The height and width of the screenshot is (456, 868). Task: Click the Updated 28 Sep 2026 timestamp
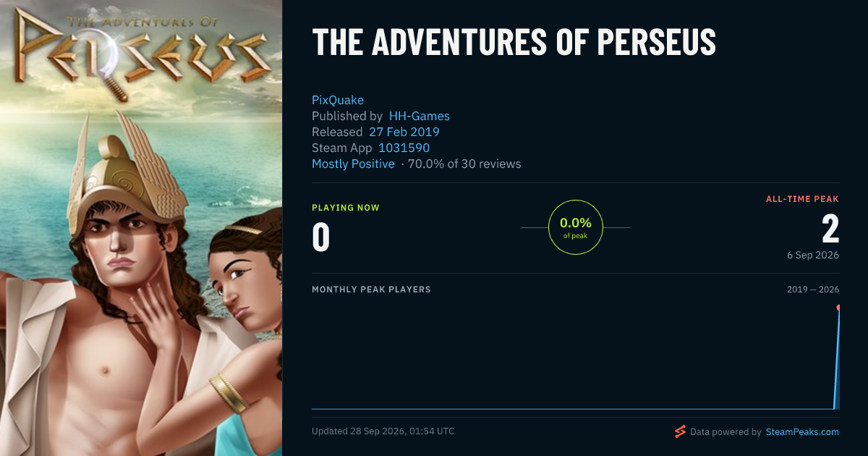point(383,431)
